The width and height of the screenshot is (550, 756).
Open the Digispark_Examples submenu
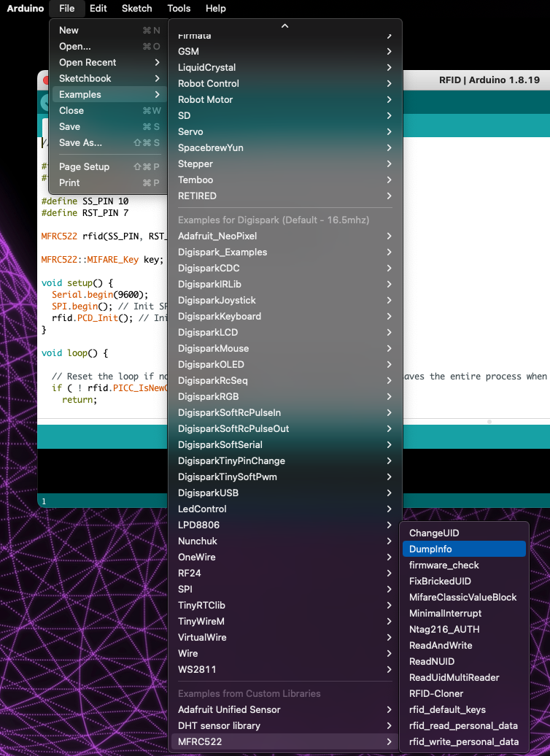point(284,252)
